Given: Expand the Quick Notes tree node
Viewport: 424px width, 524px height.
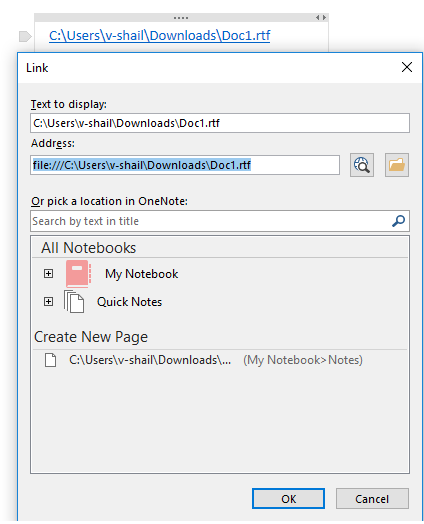Looking at the screenshot, I should [48, 301].
